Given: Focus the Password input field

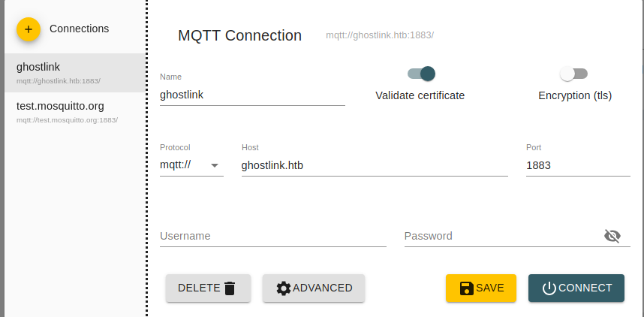Looking at the screenshot, I should pyautogui.click(x=503, y=237).
